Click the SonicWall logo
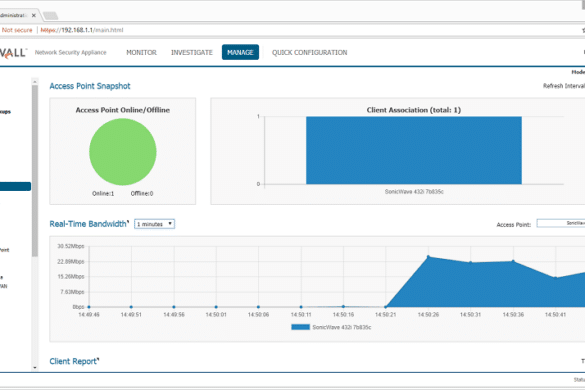Viewport: 585px width, 390px height. point(13,53)
